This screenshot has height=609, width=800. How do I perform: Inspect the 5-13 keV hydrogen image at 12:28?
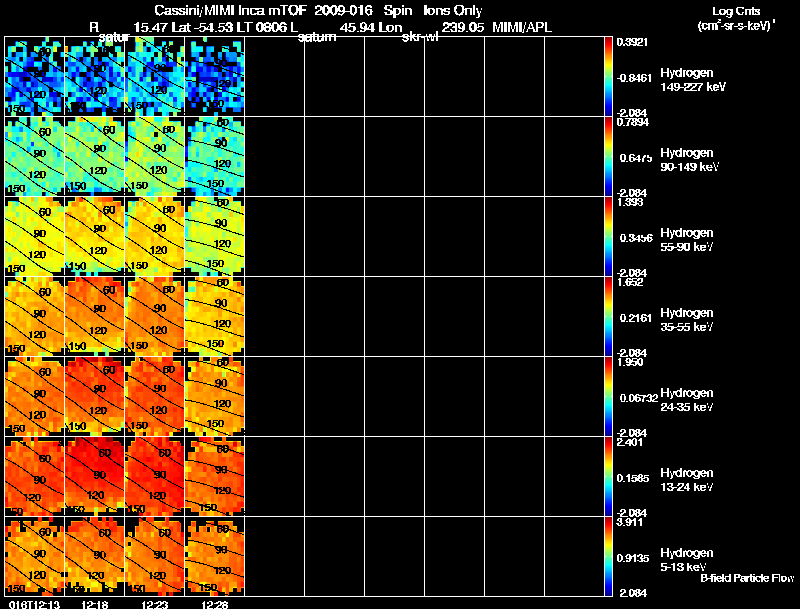point(215,557)
